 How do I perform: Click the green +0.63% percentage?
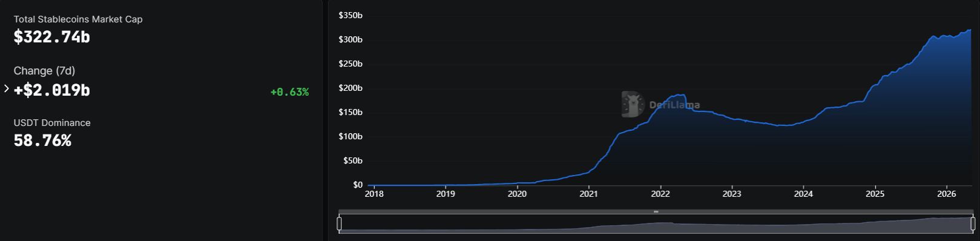point(289,92)
